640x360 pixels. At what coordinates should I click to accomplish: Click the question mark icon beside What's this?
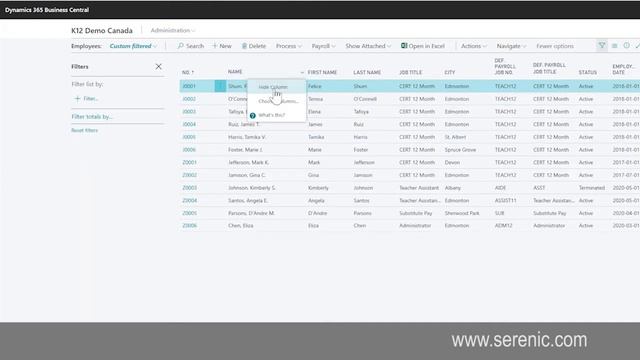pos(253,116)
